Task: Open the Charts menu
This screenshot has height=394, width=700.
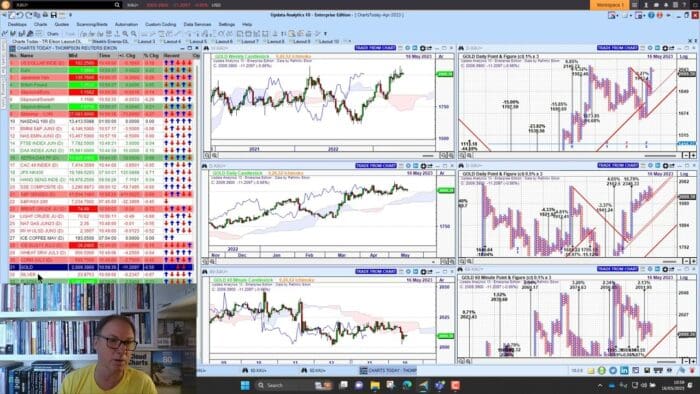Action: pos(40,24)
